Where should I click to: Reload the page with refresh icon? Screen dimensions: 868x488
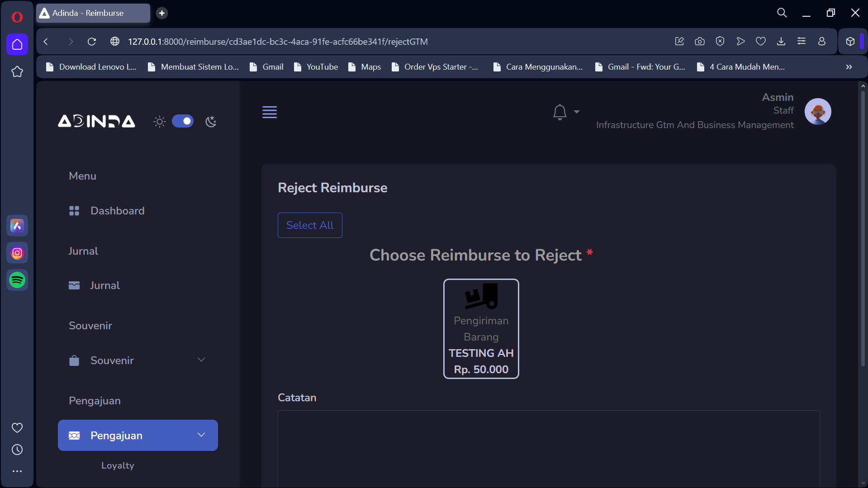coord(92,42)
